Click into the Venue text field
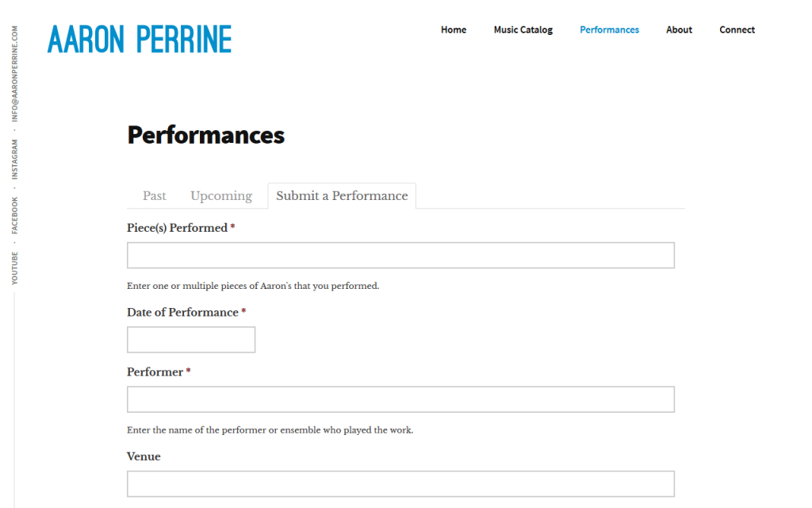This screenshot has height=508, width=812. coord(400,483)
